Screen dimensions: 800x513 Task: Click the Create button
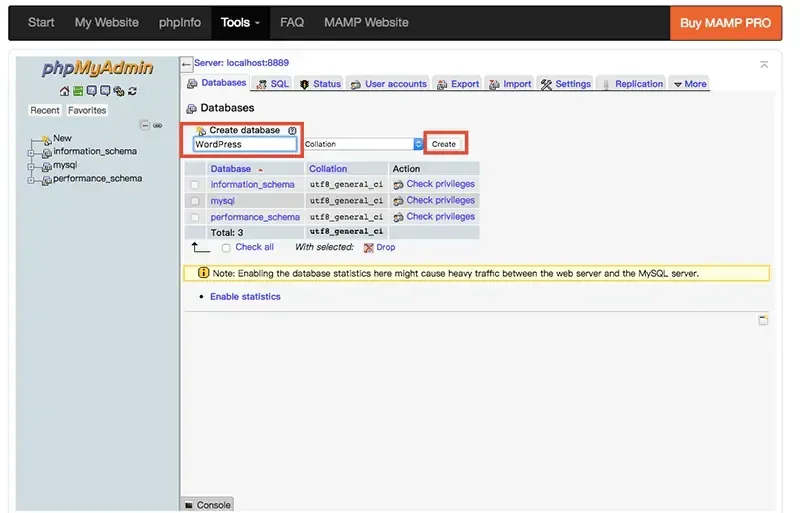click(x=444, y=144)
